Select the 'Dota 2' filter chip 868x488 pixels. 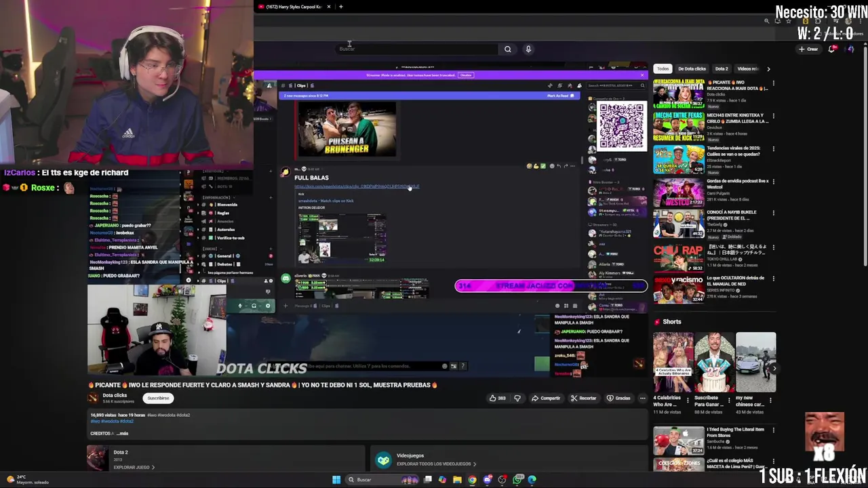tap(722, 68)
